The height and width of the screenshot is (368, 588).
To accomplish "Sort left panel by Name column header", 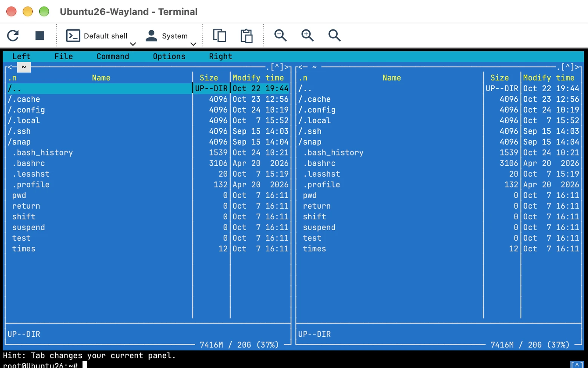I will click(101, 78).
